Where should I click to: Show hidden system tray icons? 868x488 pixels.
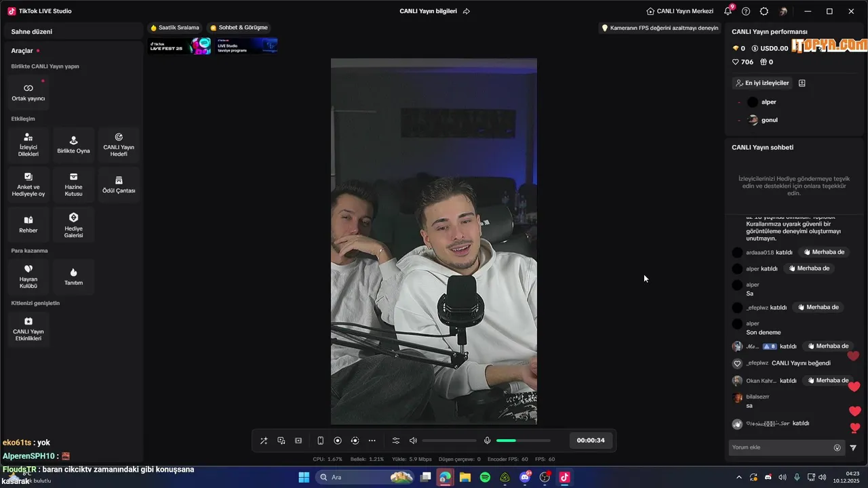[739, 477]
